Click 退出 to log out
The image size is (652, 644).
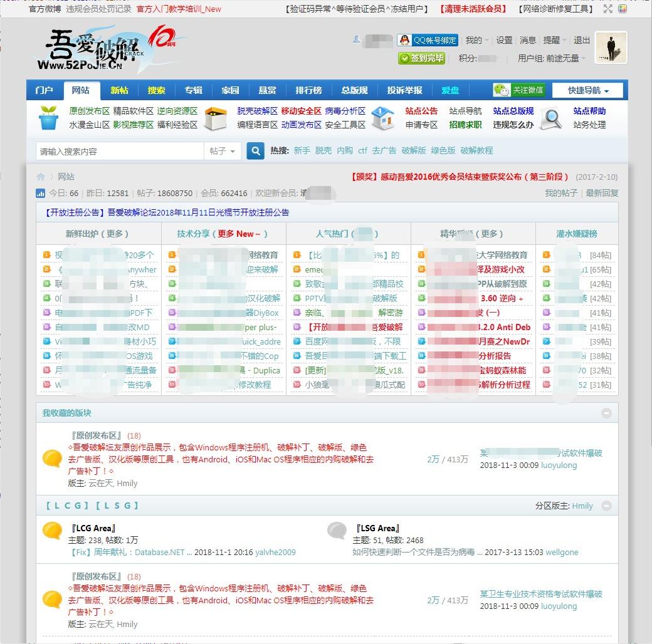click(582, 40)
